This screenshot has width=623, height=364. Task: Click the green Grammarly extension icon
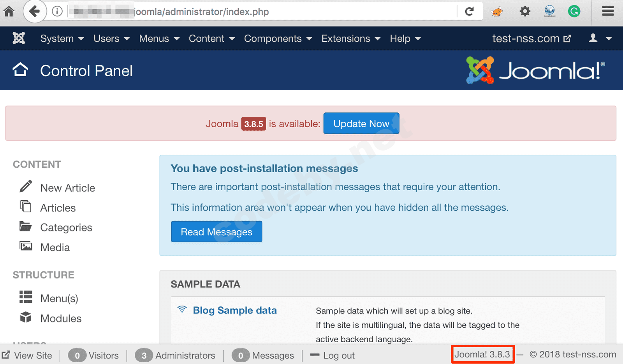point(574,11)
